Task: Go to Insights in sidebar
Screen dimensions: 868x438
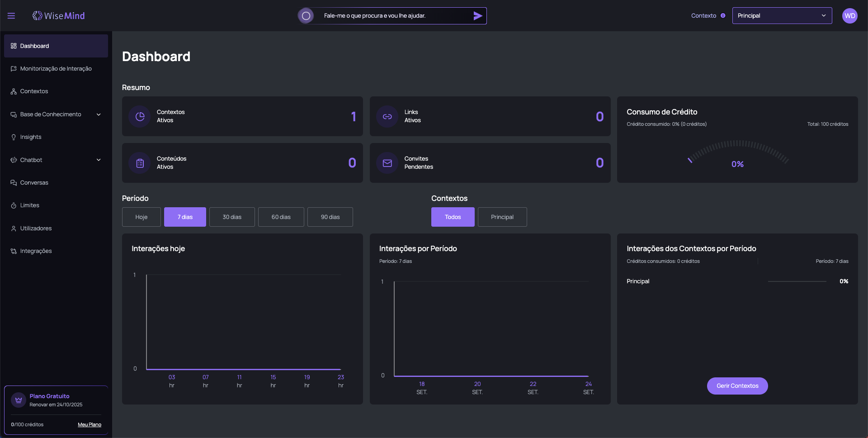Action: (31, 137)
